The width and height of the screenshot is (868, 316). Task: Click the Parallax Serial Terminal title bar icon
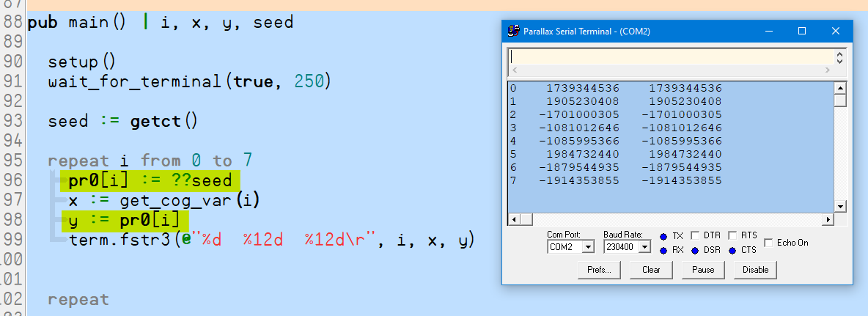pyautogui.click(x=514, y=32)
